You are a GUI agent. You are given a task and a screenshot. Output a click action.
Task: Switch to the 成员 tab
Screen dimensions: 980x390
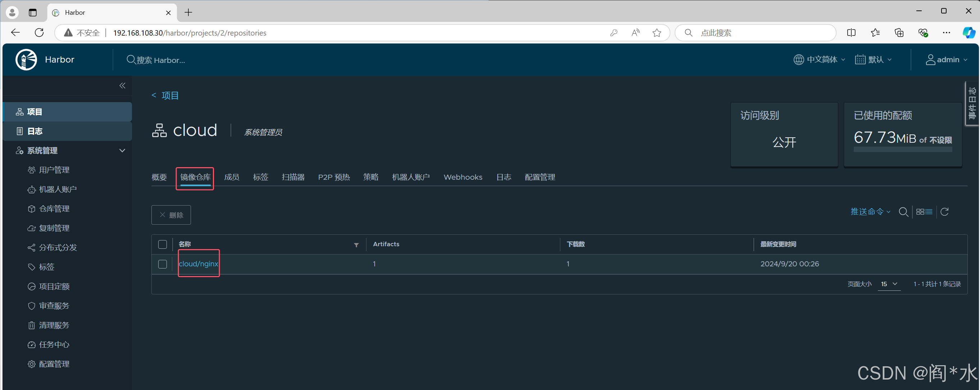pos(231,177)
